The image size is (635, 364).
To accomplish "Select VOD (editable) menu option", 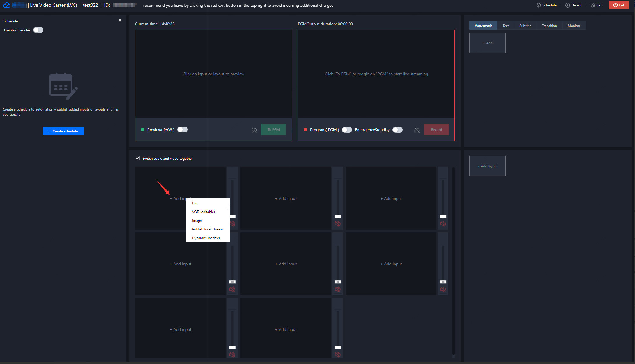I will (x=204, y=212).
